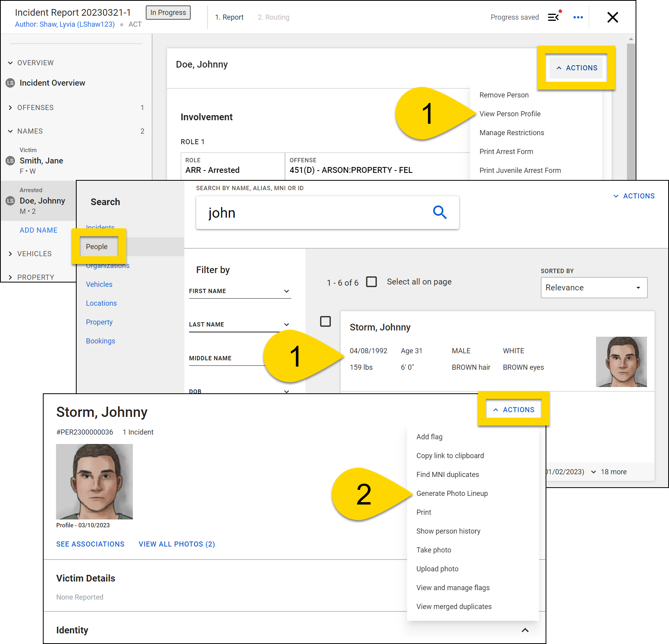Check the checkbox beside Storm, Johnny result
Image resolution: width=669 pixels, height=644 pixels.
(325, 322)
